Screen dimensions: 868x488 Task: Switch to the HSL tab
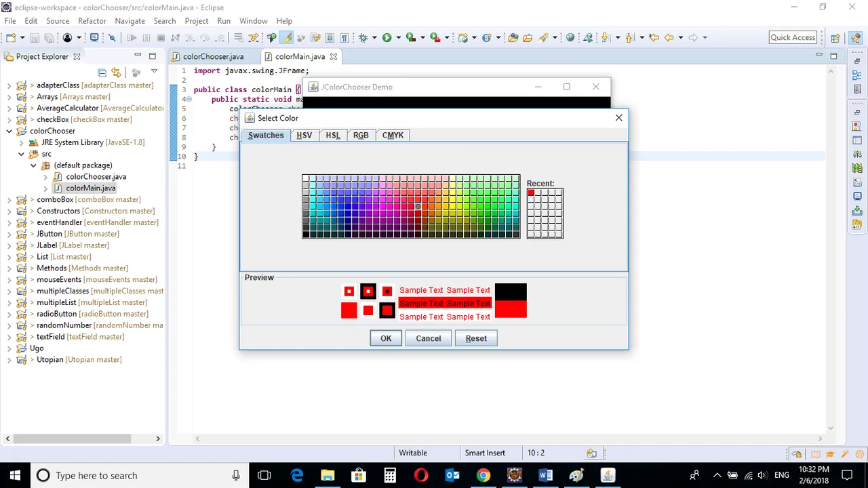point(332,135)
